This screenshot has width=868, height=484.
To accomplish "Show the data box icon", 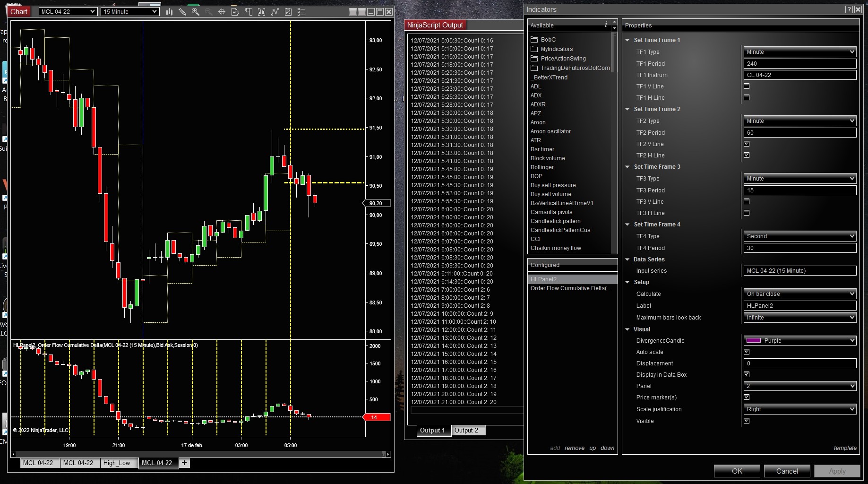I will (x=235, y=12).
